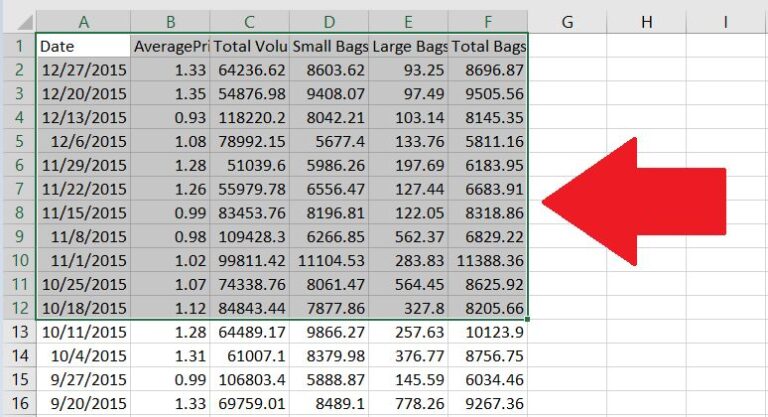The width and height of the screenshot is (768, 417).
Task: Select row 1 header
Action: point(18,46)
